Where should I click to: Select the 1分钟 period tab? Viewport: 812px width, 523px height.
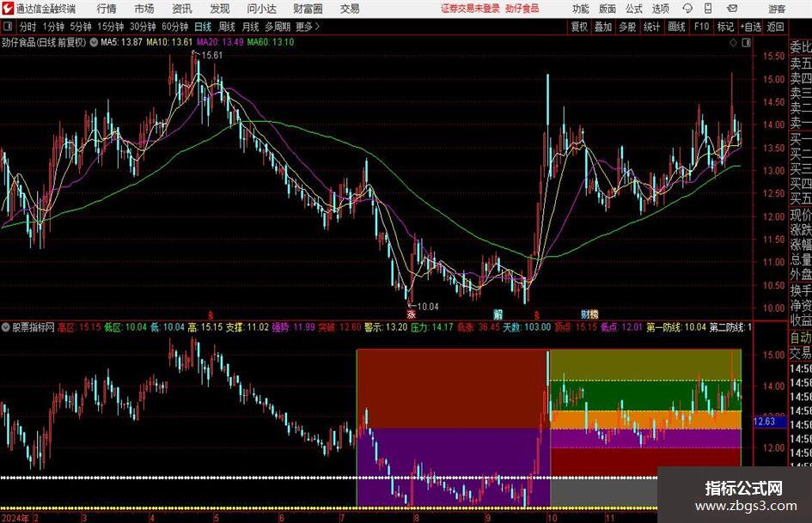[53, 27]
